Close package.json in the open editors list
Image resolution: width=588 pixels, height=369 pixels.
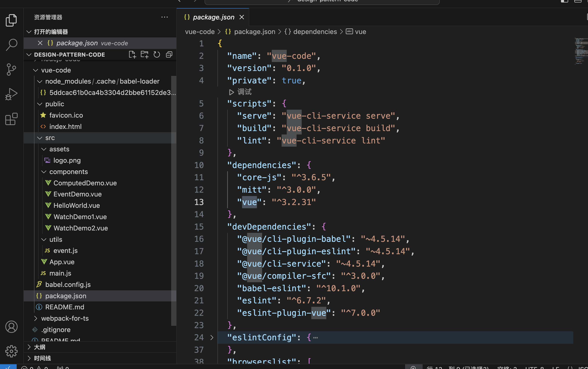(x=40, y=43)
